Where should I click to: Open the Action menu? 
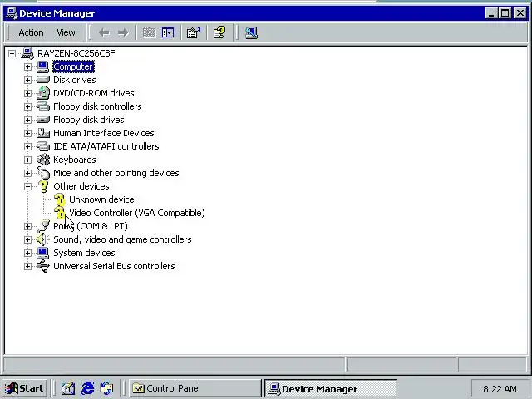pos(31,32)
